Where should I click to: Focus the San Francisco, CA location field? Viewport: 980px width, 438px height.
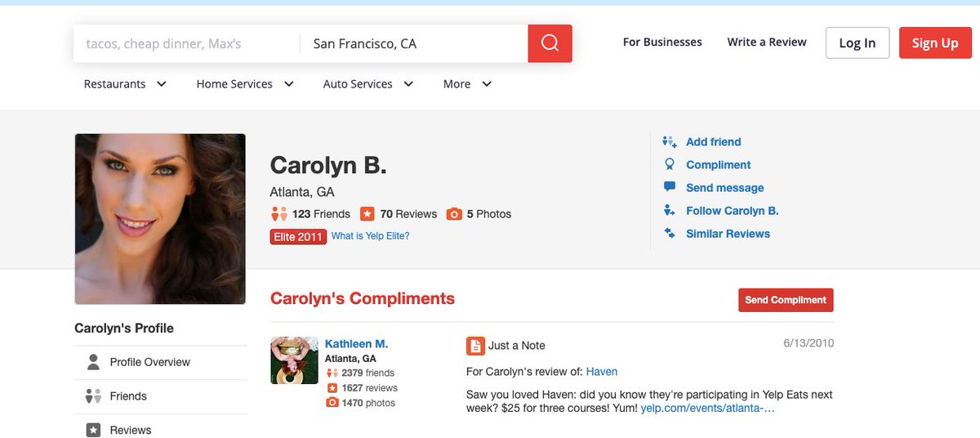point(414,43)
